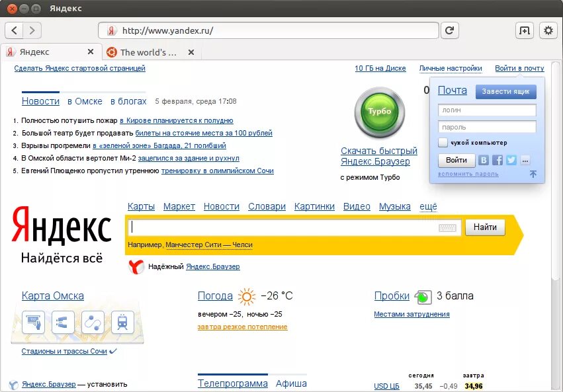Click the Завести ящик button
The image size is (563, 392).
(505, 91)
